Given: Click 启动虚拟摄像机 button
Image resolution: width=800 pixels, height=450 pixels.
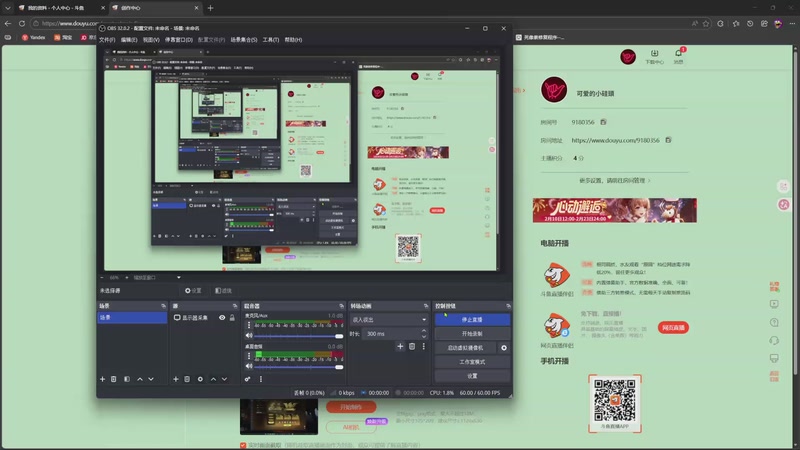Looking at the screenshot, I should click(466, 348).
